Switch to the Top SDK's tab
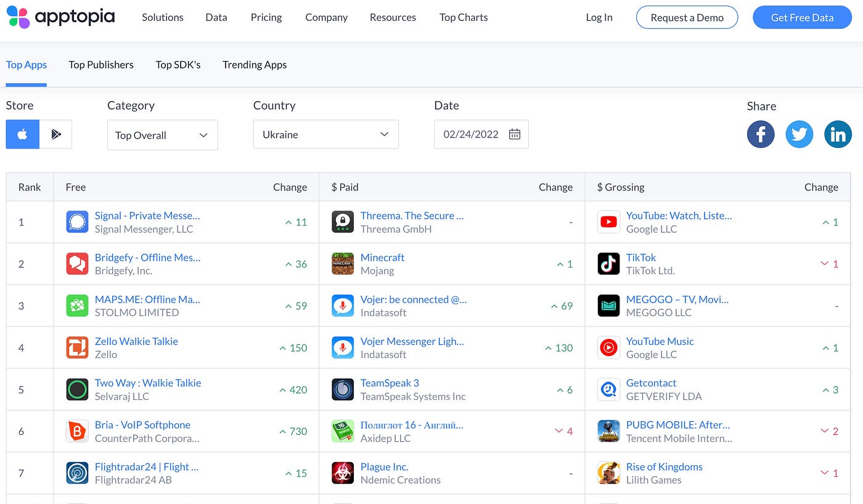863x504 pixels. coord(178,65)
